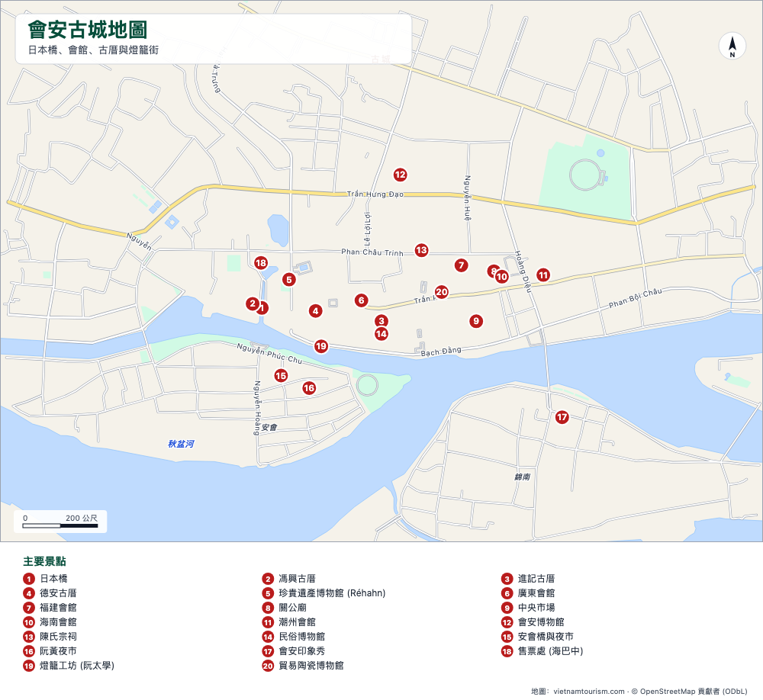Select legend entry 關公廟
Viewport: 763px width, 700px height.
click(x=292, y=608)
